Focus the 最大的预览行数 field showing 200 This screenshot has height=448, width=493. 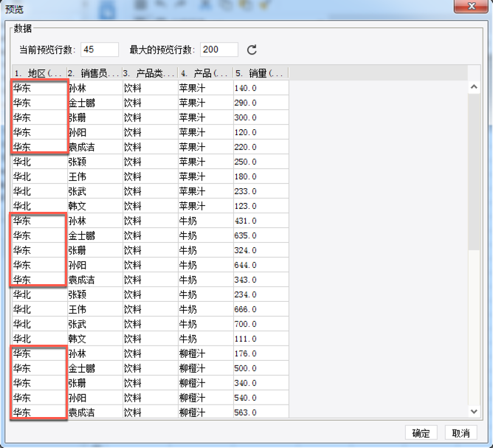(x=219, y=49)
